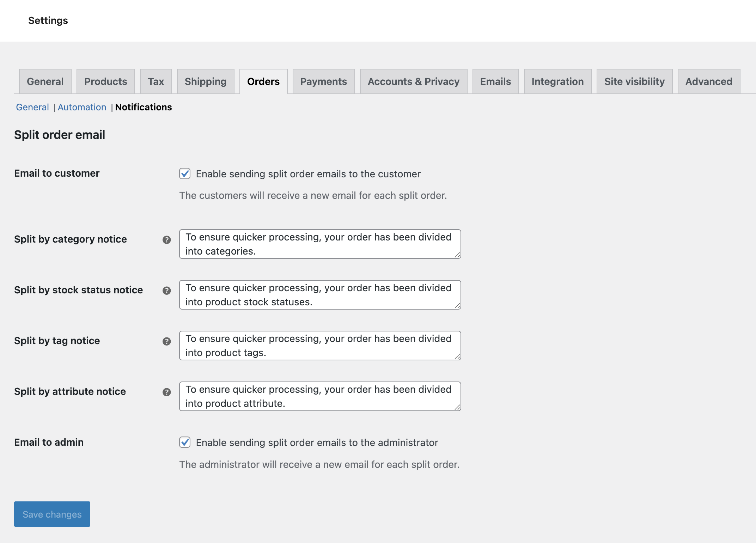Click the resize handle of category notice textarea
Image resolution: width=756 pixels, height=543 pixels.
pyautogui.click(x=457, y=255)
